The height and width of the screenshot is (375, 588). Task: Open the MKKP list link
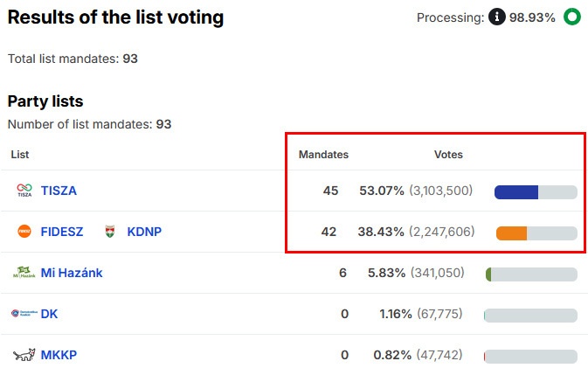[59, 355]
